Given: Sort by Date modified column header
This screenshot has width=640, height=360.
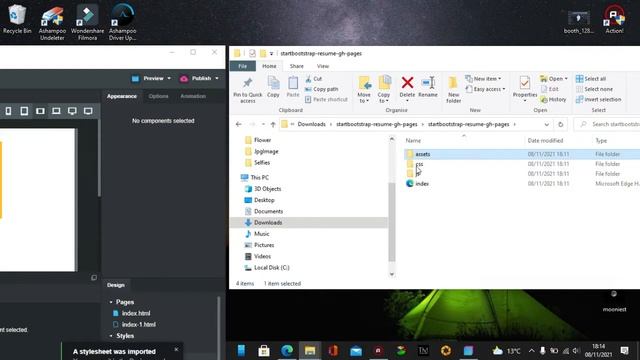Looking at the screenshot, I should [x=545, y=140].
